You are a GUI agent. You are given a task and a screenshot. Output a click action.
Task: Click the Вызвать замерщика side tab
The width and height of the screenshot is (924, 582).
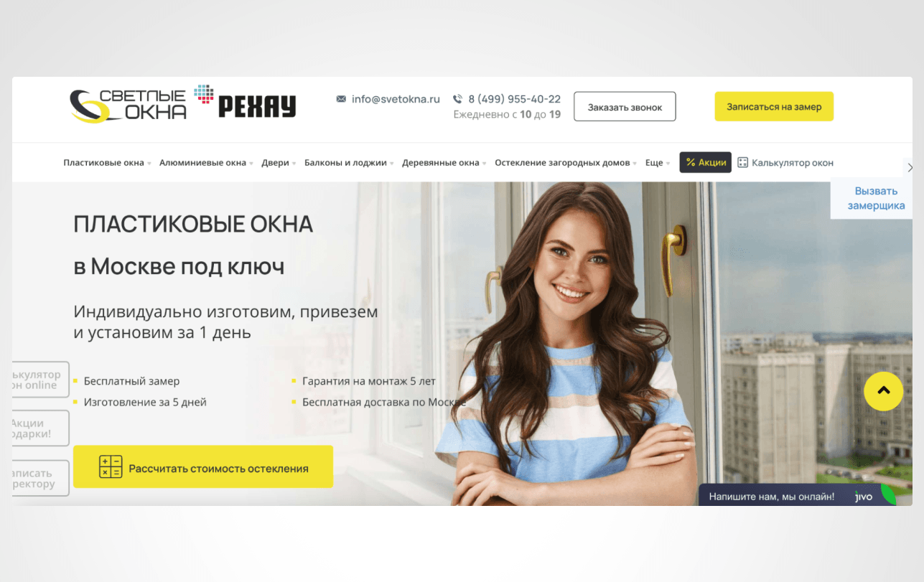(x=872, y=198)
